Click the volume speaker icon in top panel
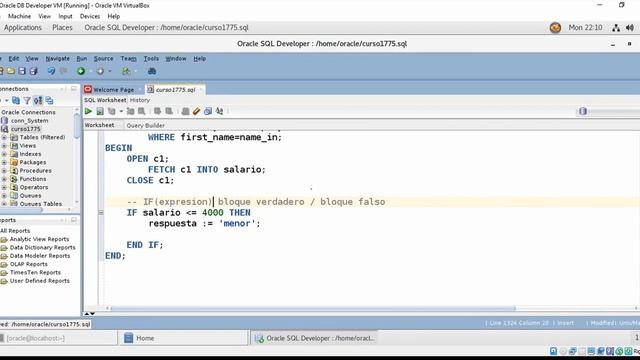This screenshot has height=360, width=640. pos(630,28)
